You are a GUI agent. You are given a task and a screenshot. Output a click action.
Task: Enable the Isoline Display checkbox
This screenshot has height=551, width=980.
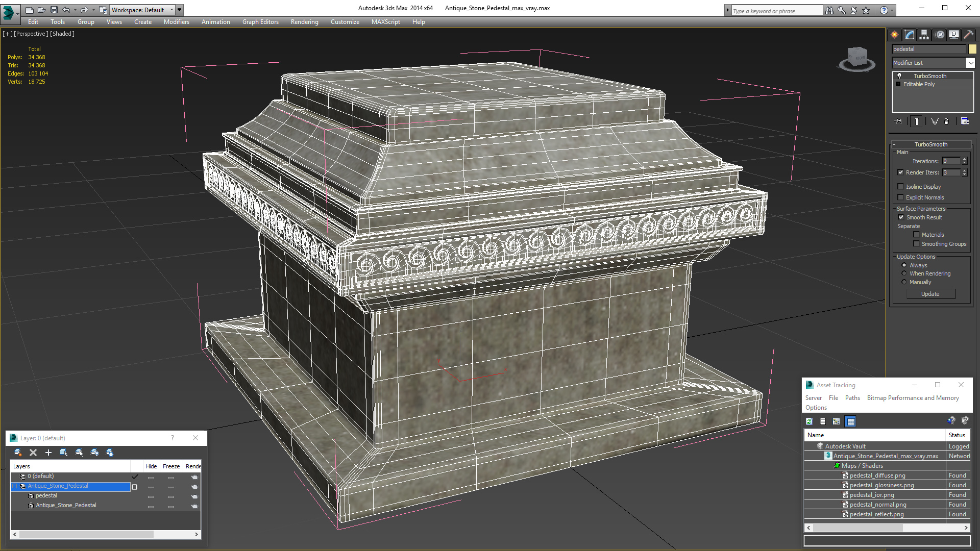click(x=901, y=187)
